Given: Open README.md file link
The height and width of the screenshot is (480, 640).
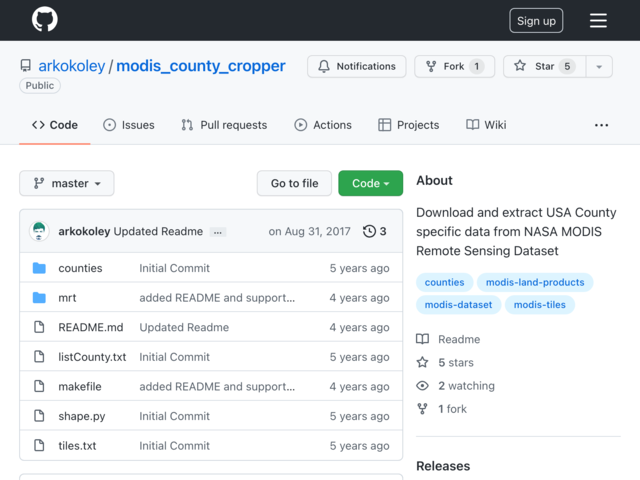Looking at the screenshot, I should coord(91,327).
